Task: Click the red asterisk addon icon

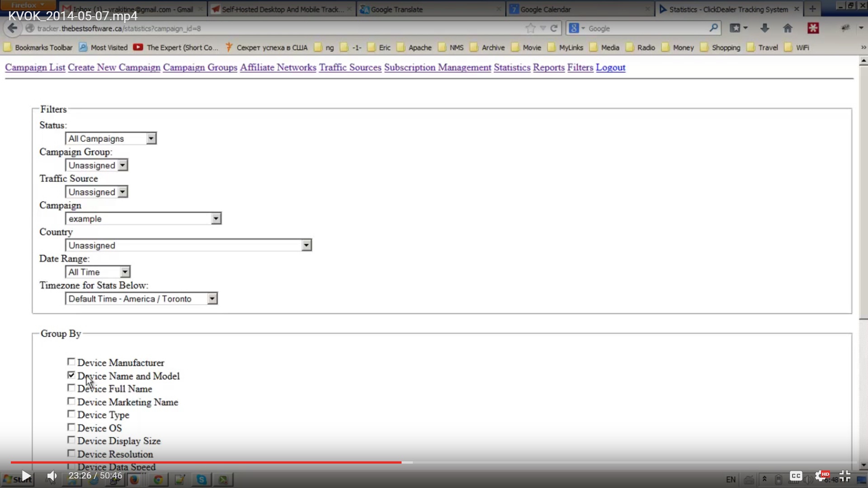Action: [x=813, y=28]
